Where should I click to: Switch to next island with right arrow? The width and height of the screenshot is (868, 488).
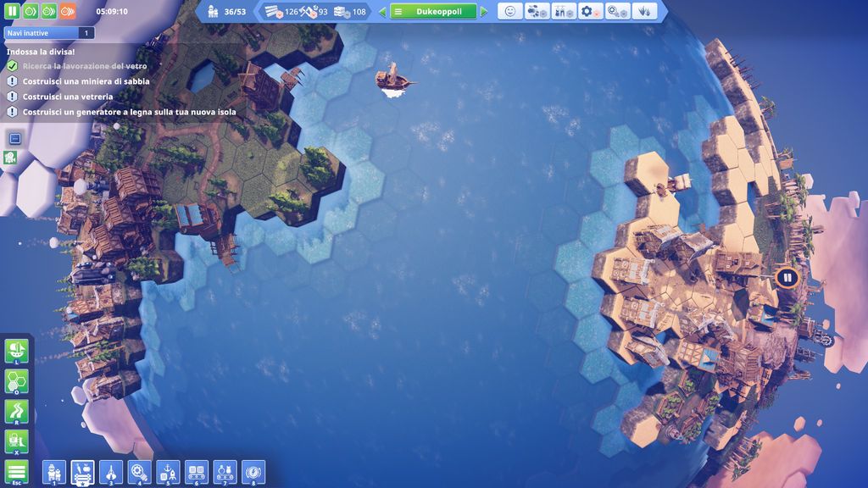484,12
